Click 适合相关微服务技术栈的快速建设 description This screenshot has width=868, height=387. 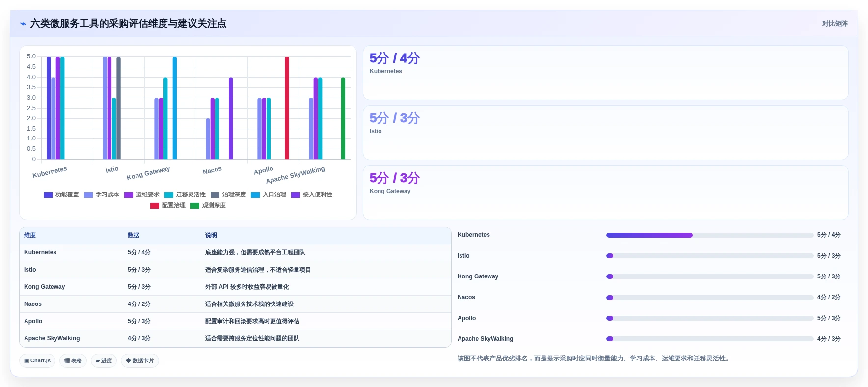(x=249, y=304)
